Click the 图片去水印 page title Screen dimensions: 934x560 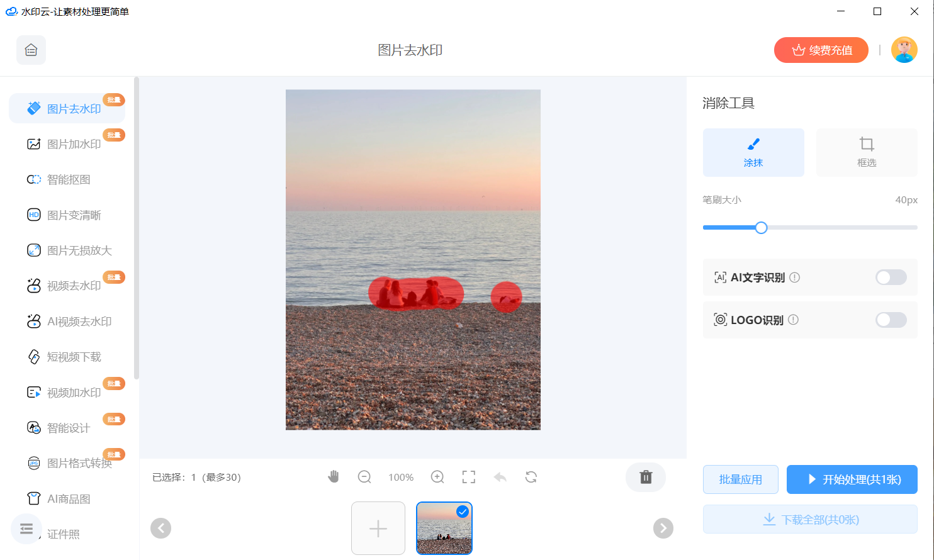(x=410, y=50)
